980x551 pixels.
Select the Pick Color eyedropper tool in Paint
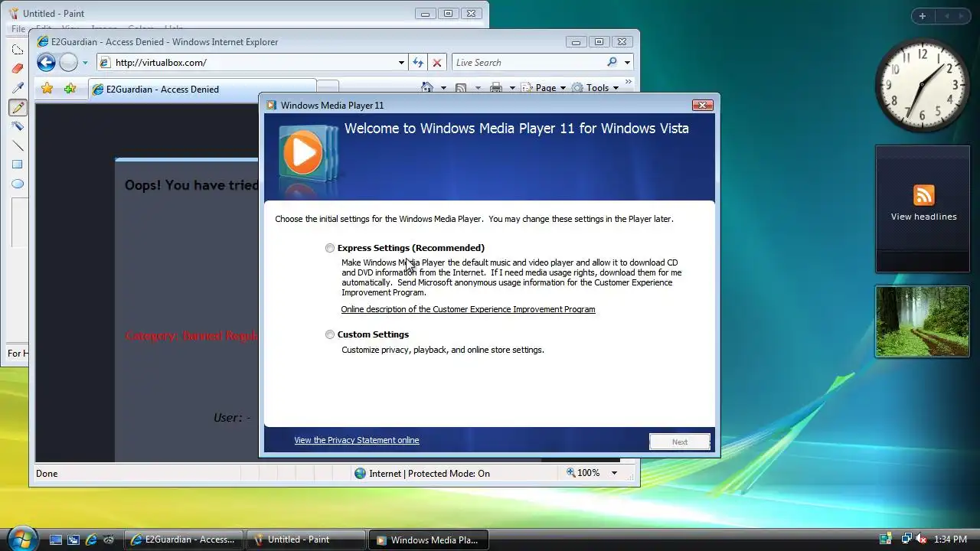coord(18,88)
